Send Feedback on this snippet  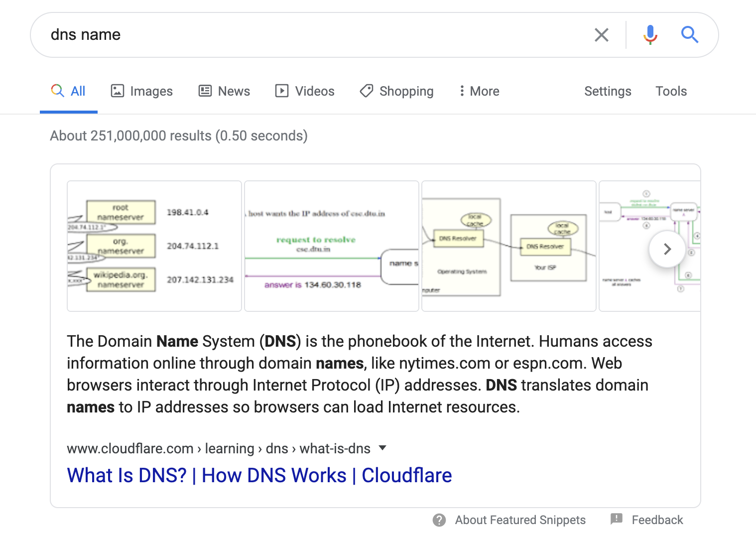pyautogui.click(x=657, y=520)
